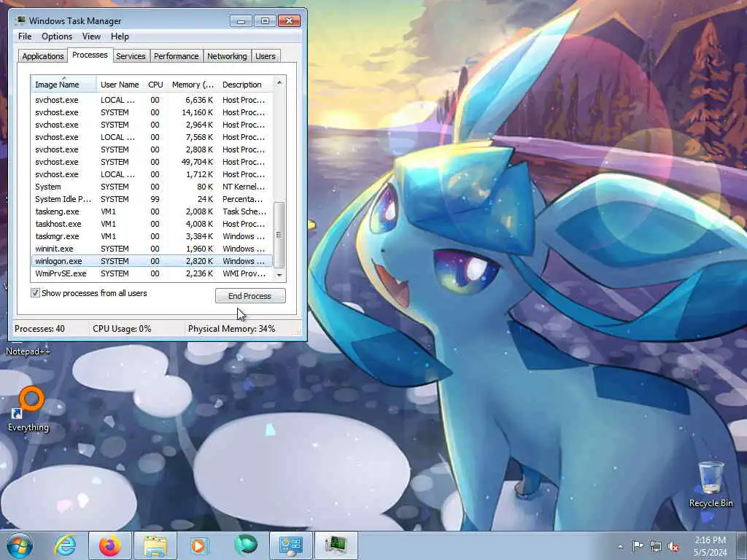Select the Notepad++ desktop shortcut label
The height and width of the screenshot is (560, 747).
(x=28, y=351)
